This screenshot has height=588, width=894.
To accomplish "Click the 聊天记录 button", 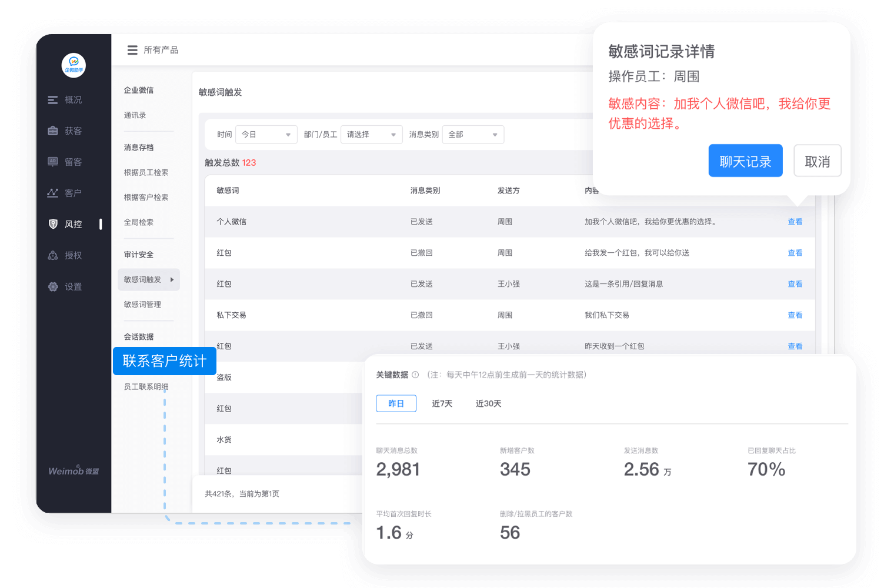I will (745, 161).
